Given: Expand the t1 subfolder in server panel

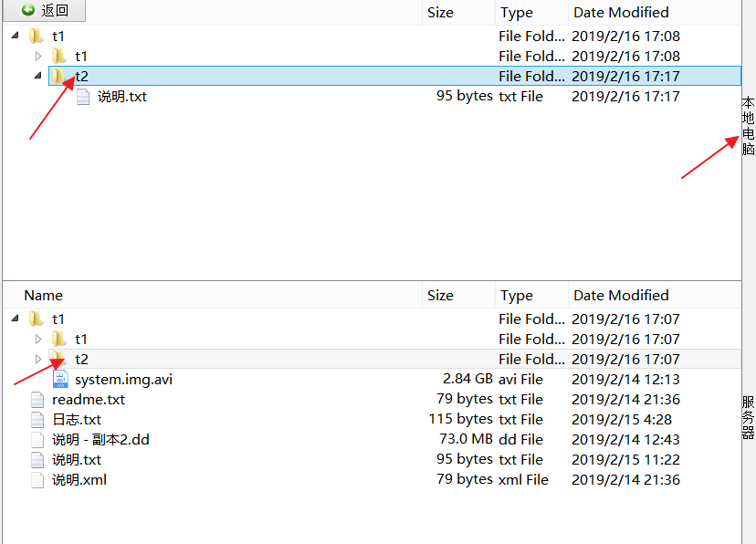Looking at the screenshot, I should [38, 339].
